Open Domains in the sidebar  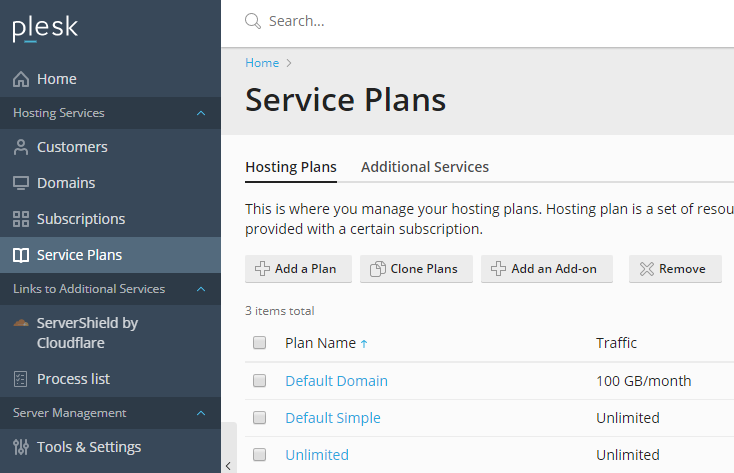coord(110,183)
